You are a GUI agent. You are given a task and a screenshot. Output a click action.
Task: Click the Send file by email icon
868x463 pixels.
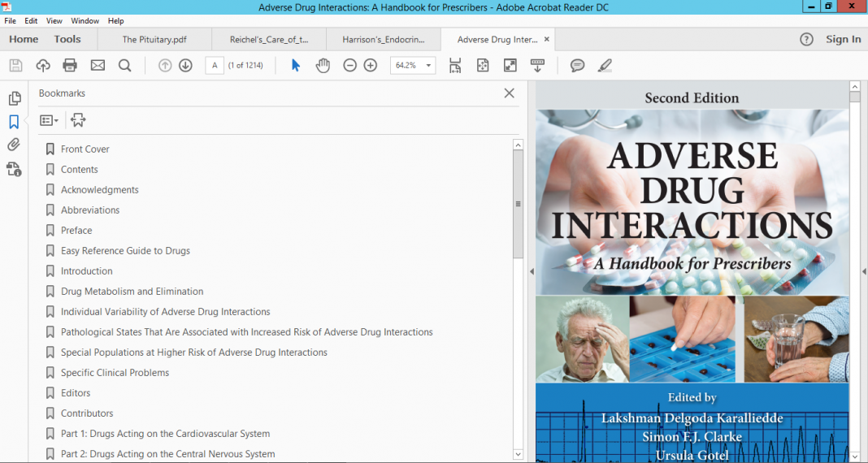coord(98,65)
